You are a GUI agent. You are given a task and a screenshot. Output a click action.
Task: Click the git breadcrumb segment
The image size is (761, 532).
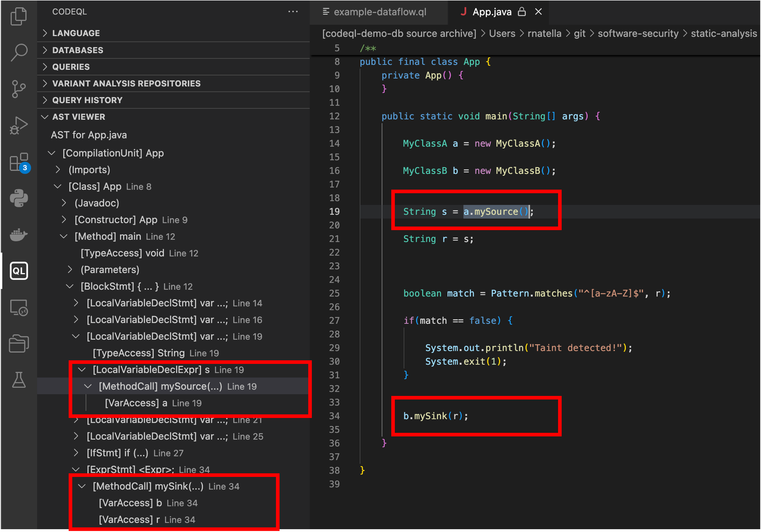click(579, 34)
